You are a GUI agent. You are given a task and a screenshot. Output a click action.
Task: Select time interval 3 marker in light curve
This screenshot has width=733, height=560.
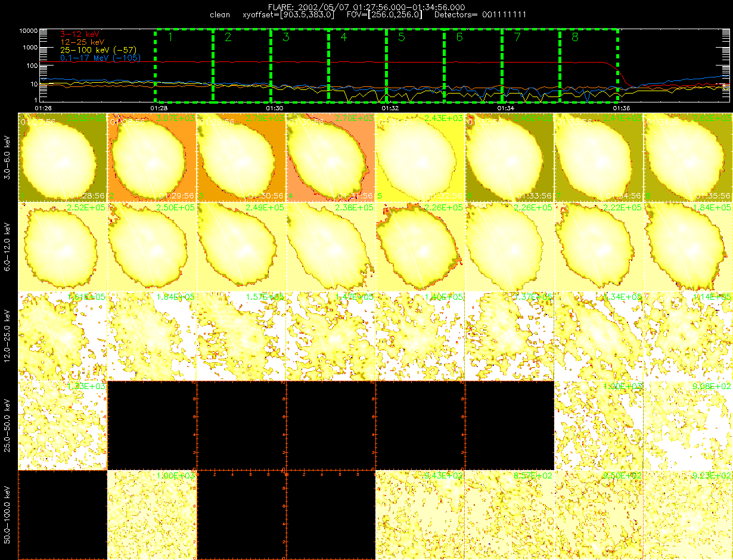285,38
